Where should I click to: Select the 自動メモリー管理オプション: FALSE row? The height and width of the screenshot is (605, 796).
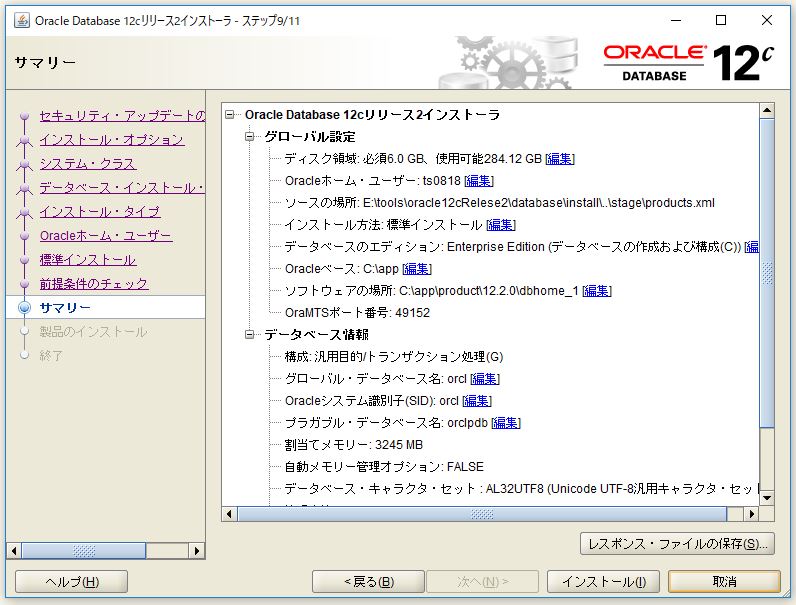click(x=384, y=466)
